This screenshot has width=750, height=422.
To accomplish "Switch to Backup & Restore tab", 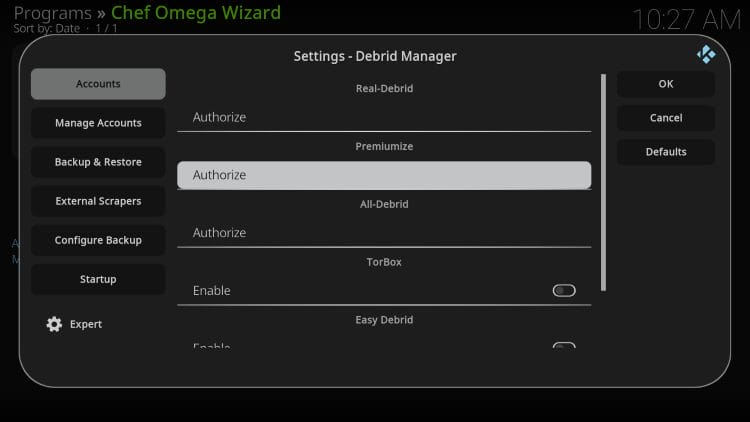I will [98, 162].
